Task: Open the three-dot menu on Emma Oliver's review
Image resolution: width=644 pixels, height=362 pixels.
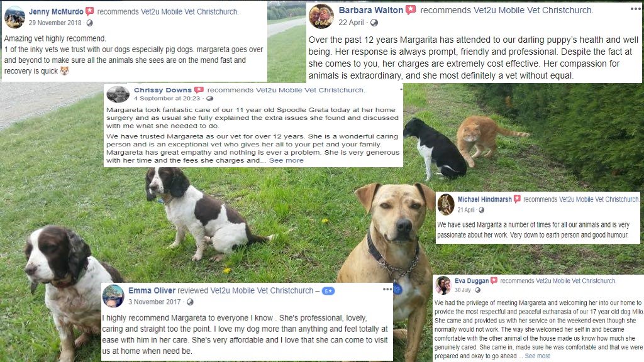Action: tap(387, 289)
